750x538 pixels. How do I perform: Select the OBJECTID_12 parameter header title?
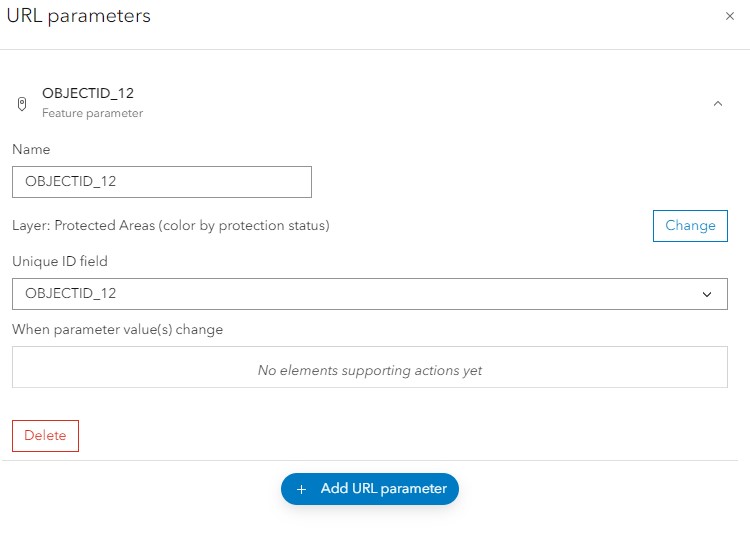point(88,93)
